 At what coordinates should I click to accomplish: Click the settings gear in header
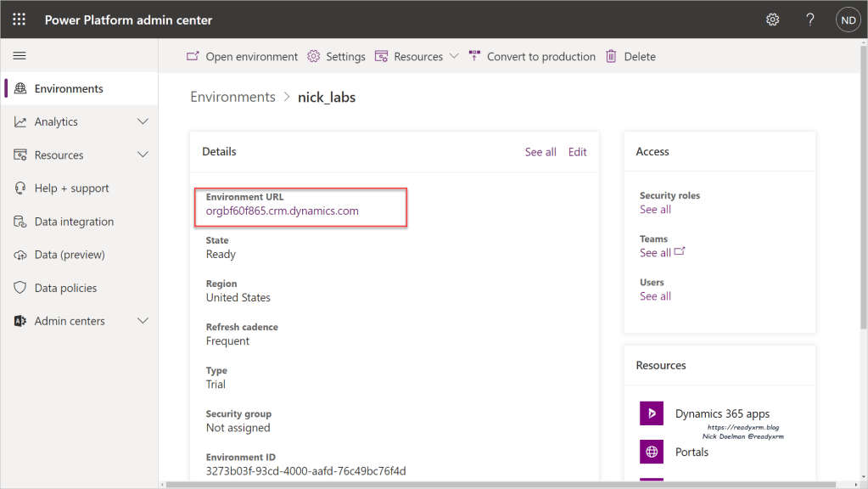(772, 20)
